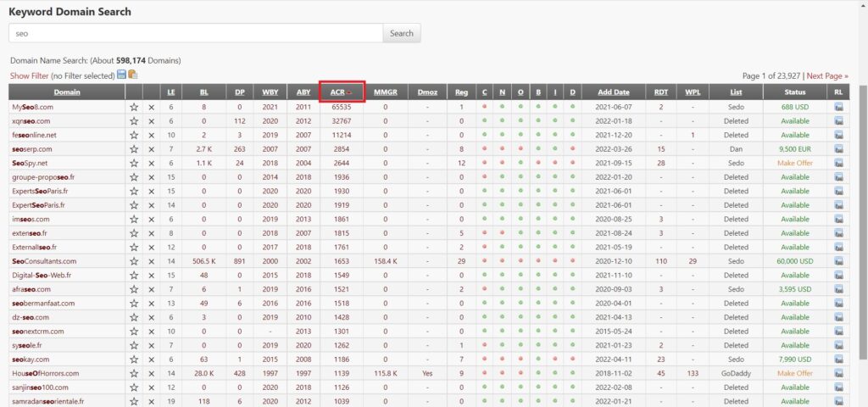This screenshot has height=407, width=868.
Task: Open RL icon for extenseo.fr row
Action: 838,233
